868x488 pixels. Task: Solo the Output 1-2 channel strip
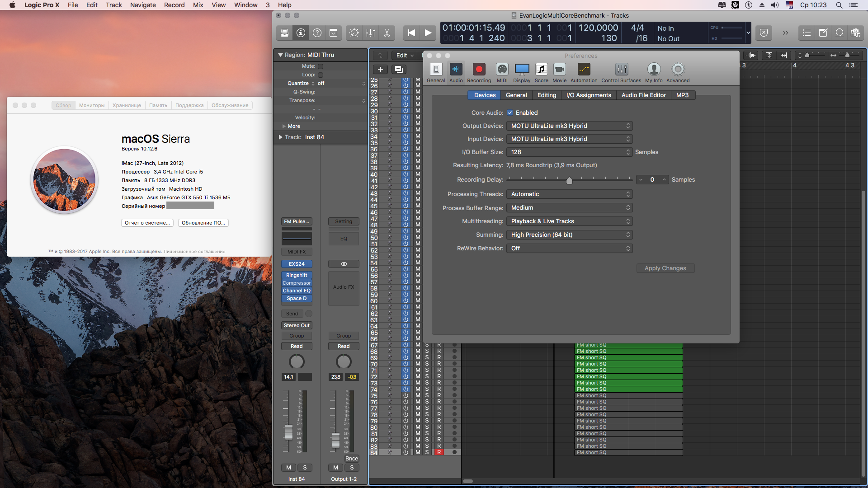[x=352, y=468]
